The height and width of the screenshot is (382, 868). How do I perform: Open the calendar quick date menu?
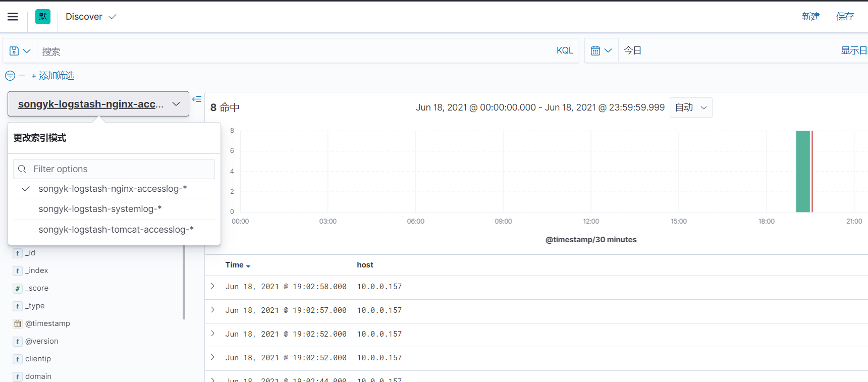tap(601, 51)
